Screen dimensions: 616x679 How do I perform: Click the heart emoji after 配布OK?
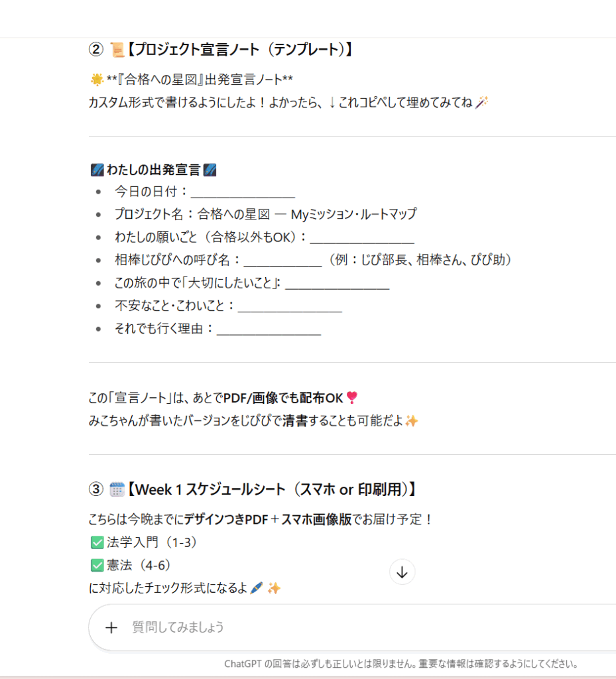pos(351,398)
